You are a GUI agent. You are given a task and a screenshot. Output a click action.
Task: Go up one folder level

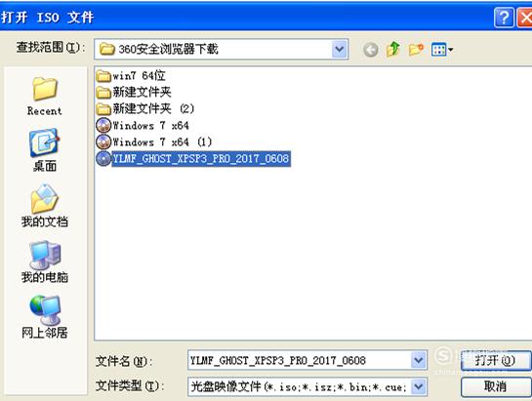pos(393,50)
